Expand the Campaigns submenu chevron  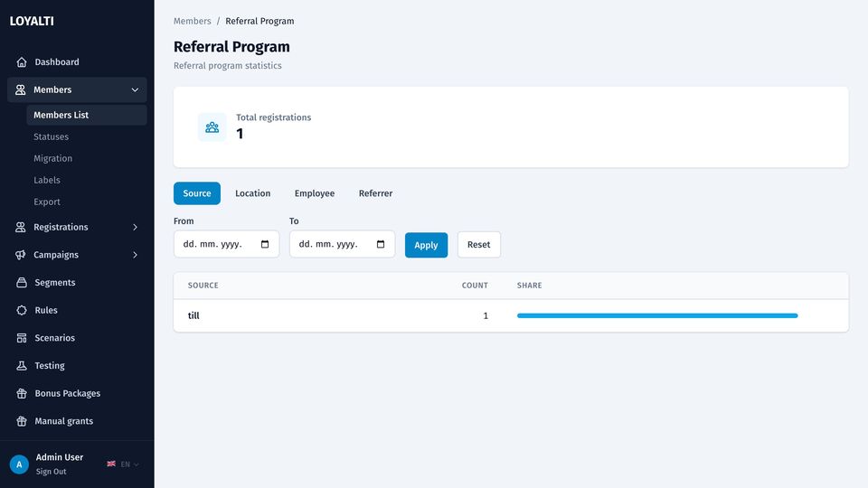[135, 255]
